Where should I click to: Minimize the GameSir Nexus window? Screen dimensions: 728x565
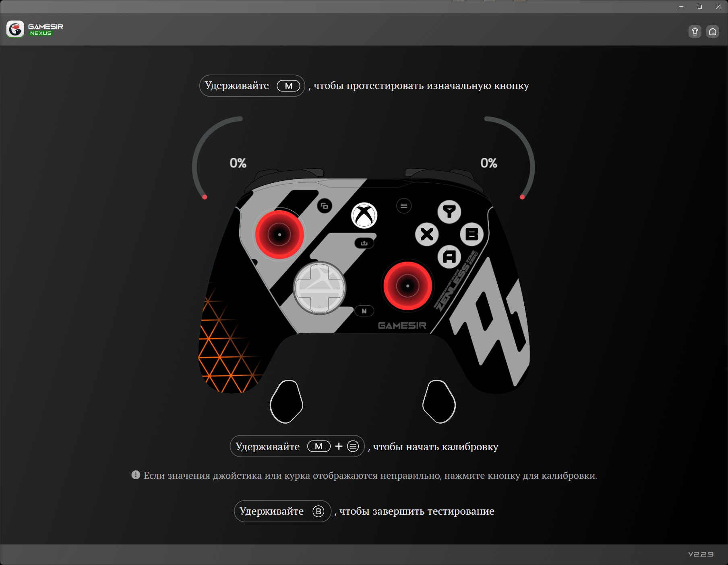click(x=681, y=7)
